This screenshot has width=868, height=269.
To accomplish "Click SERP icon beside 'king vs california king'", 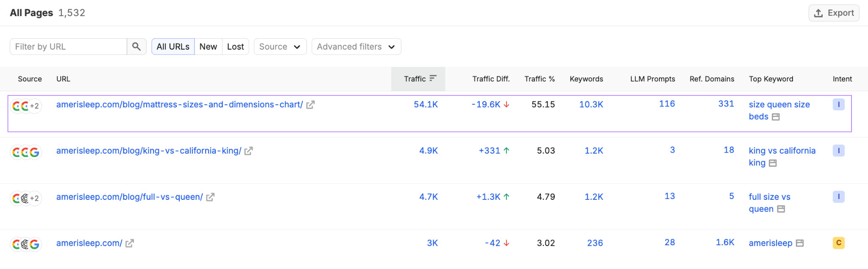I will click(773, 163).
